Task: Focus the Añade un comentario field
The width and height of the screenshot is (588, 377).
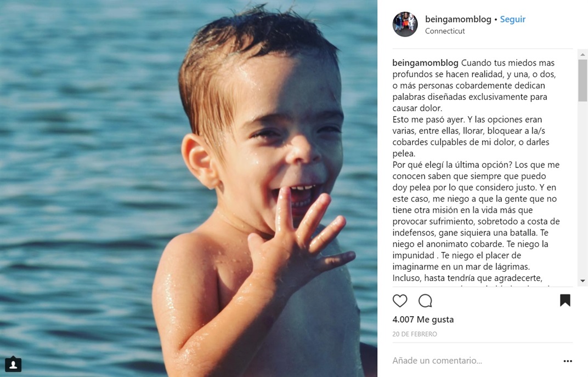Action: coord(476,361)
